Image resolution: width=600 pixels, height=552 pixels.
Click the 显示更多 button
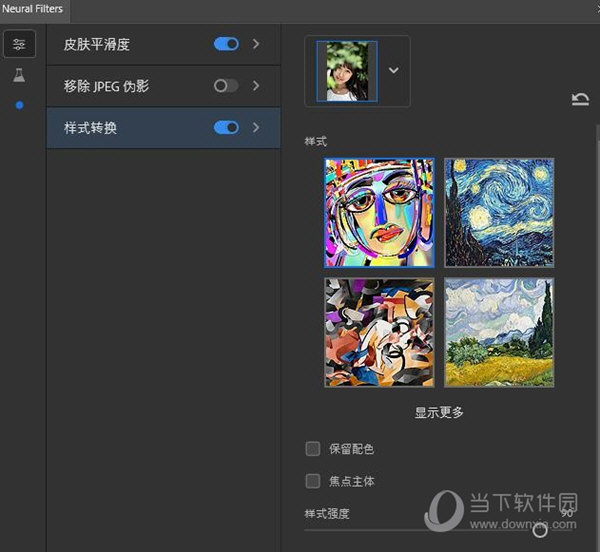coord(439,412)
